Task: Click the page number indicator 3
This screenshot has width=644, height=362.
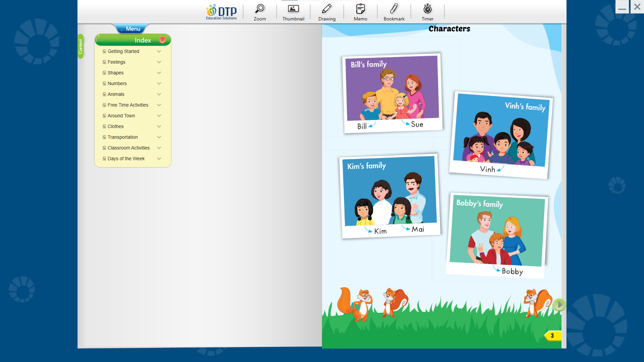Action: pos(552,336)
